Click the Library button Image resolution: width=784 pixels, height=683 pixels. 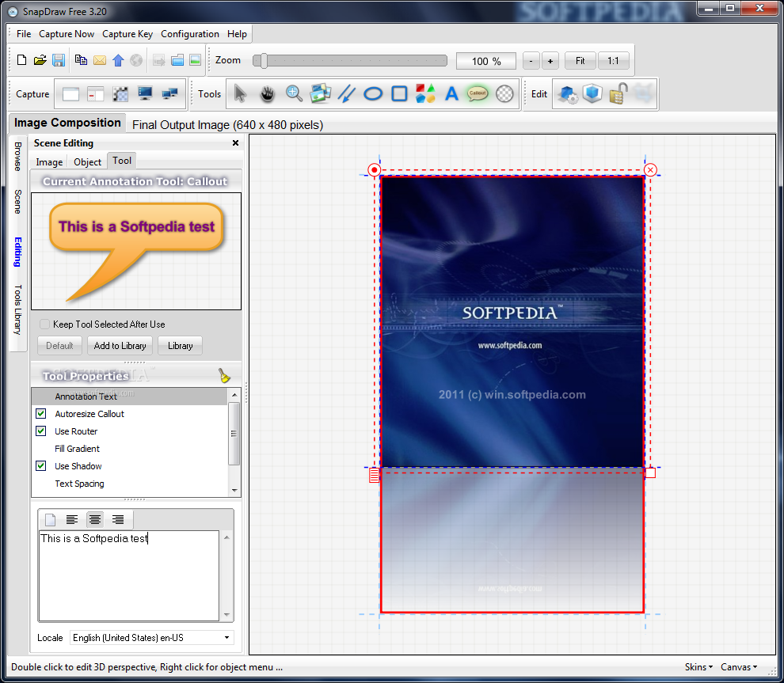[180, 346]
